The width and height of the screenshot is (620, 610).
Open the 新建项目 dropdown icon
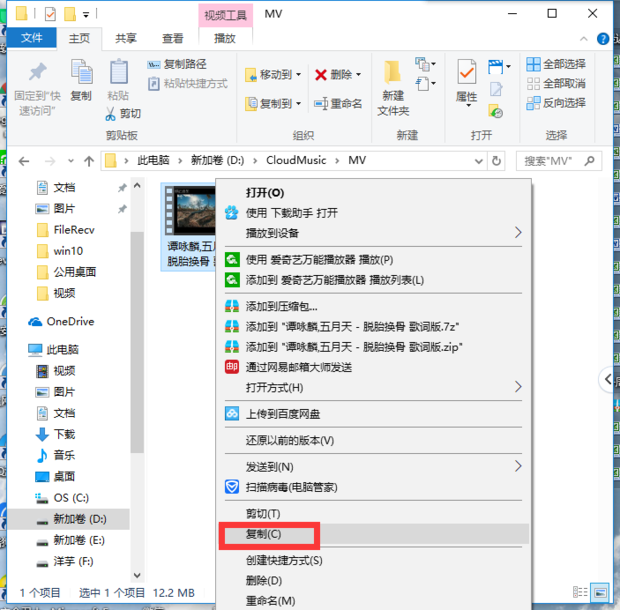(x=425, y=64)
